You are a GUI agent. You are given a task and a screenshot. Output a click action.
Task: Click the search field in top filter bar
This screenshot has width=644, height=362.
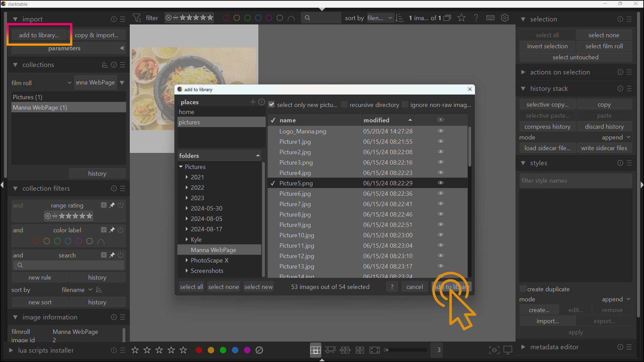322,18
